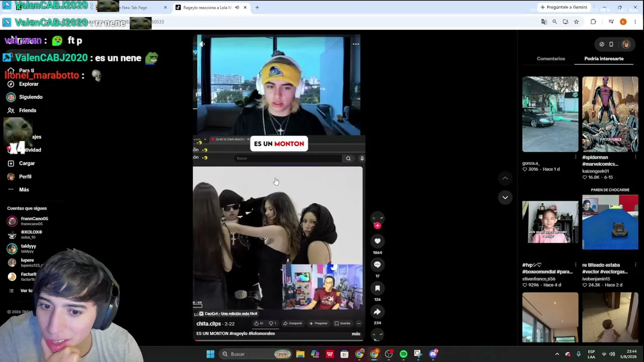Open taldyyy followed account
The image size is (644, 362).
pyautogui.click(x=22, y=248)
